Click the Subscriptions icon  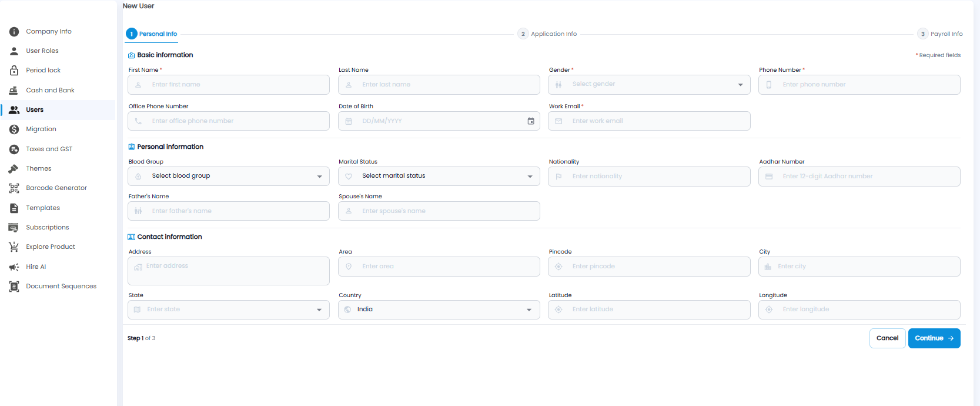click(x=14, y=228)
